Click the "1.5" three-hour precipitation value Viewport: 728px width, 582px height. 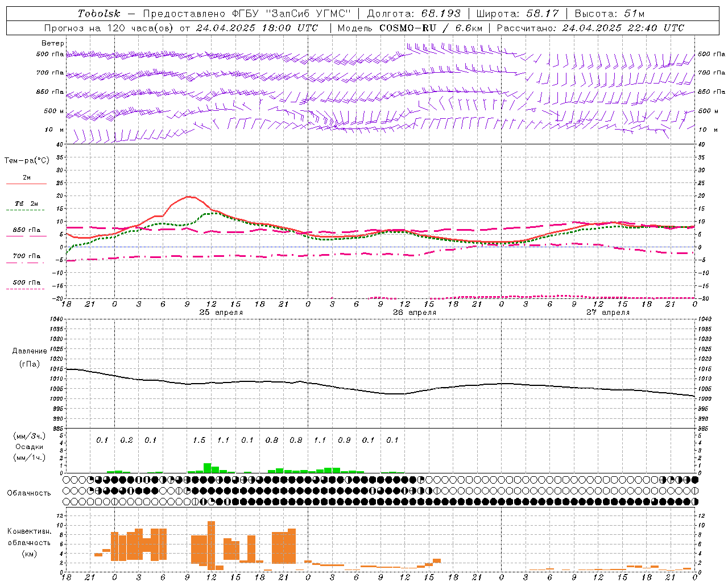199,440
